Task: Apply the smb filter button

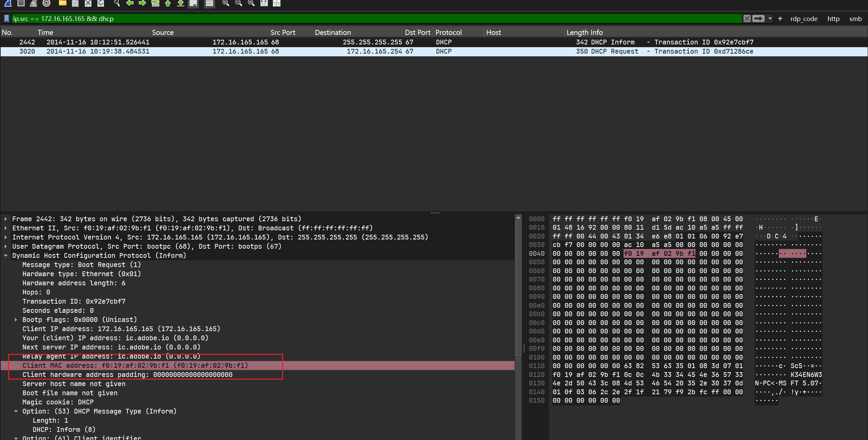Action: (855, 19)
